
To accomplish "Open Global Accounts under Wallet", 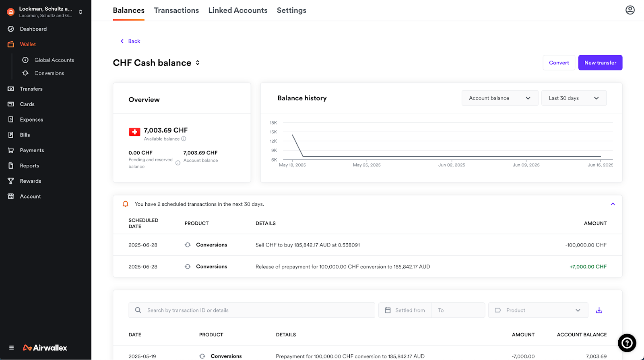I will point(54,60).
